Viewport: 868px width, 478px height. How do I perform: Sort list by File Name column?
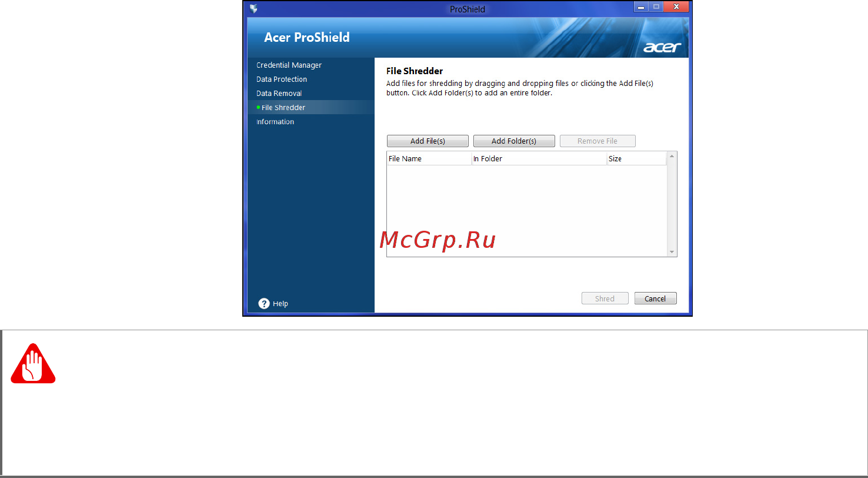(429, 159)
